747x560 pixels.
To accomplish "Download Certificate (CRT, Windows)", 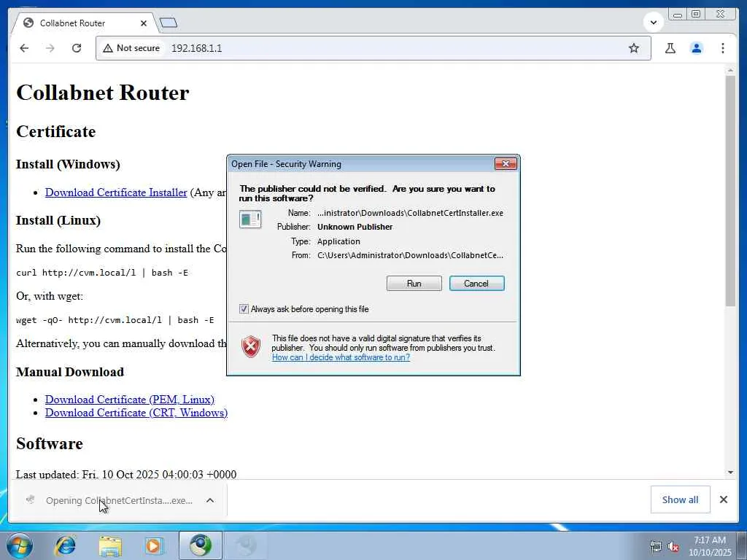I will tap(136, 413).
